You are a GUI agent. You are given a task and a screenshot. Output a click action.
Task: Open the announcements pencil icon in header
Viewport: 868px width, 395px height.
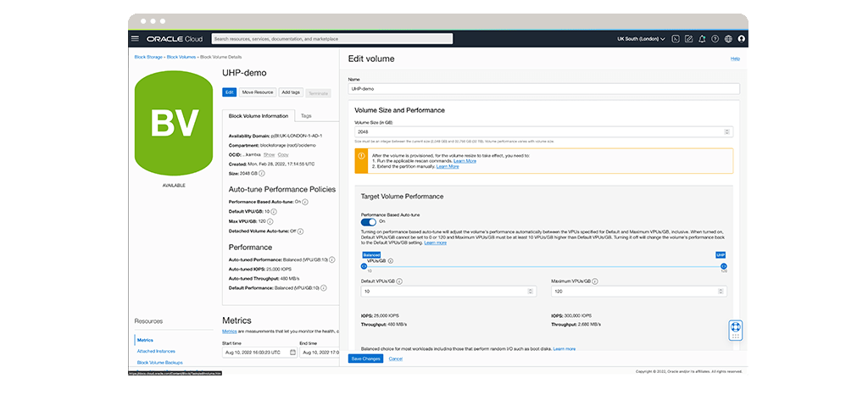coord(688,39)
